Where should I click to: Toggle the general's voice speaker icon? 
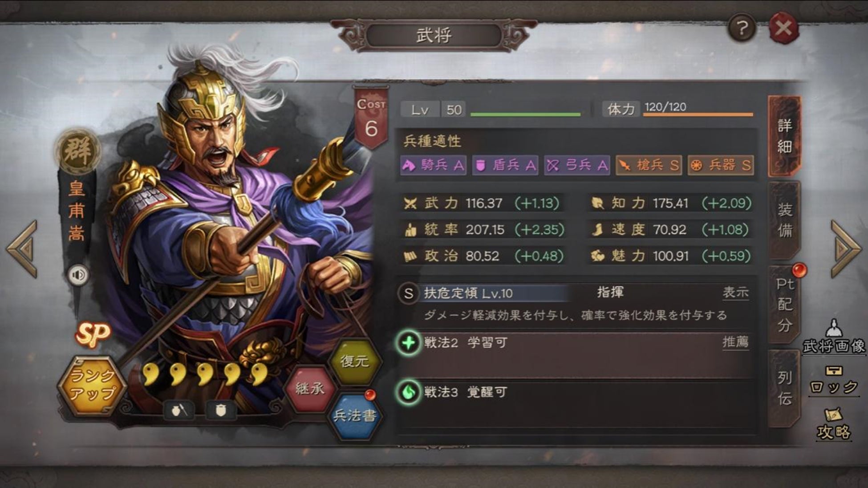[x=78, y=275]
